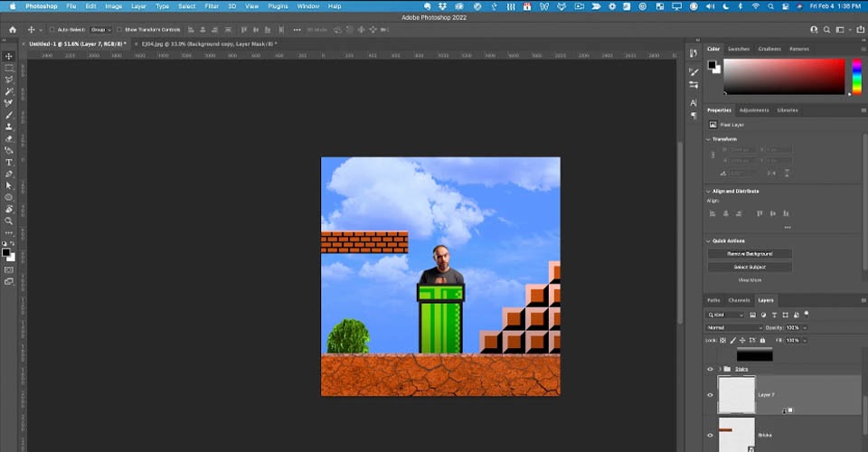868x452 pixels.
Task: Open the Image menu
Action: pyautogui.click(x=114, y=6)
